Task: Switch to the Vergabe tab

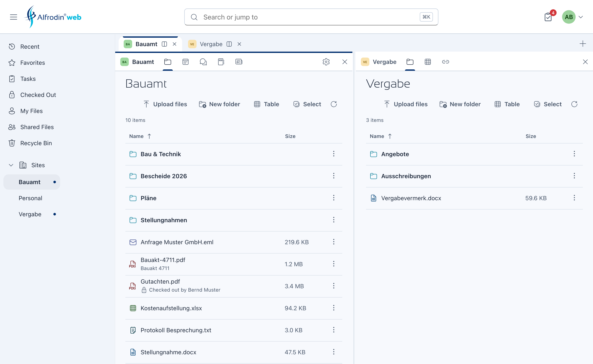Action: point(211,44)
